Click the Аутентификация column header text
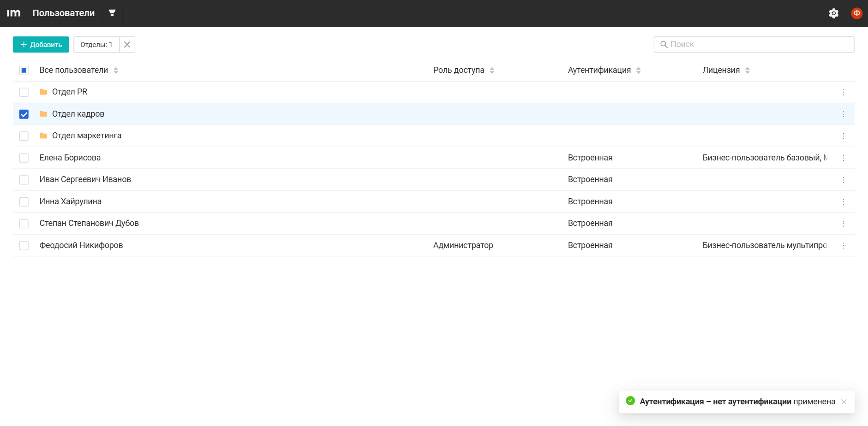This screenshot has height=426, width=868. point(599,70)
